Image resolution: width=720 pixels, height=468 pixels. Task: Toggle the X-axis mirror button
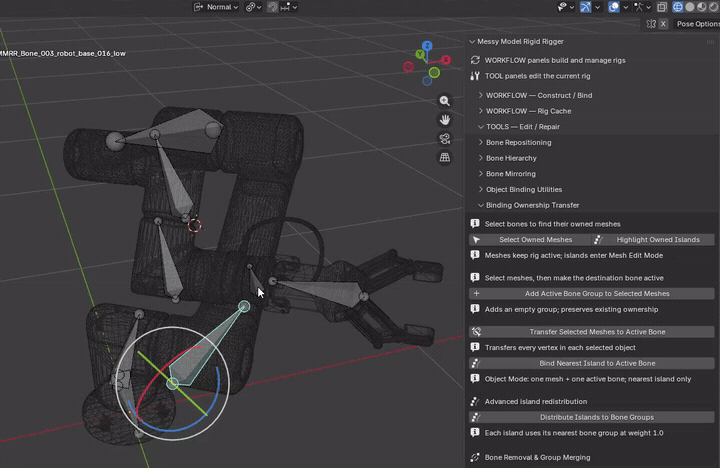663,24
